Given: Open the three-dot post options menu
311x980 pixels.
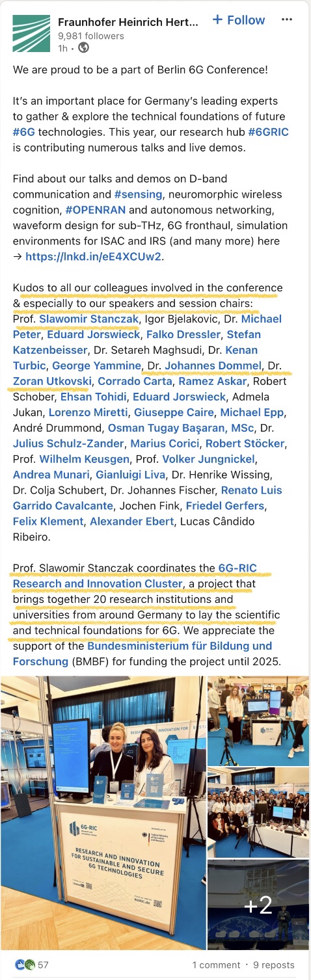Looking at the screenshot, I should tap(287, 20).
